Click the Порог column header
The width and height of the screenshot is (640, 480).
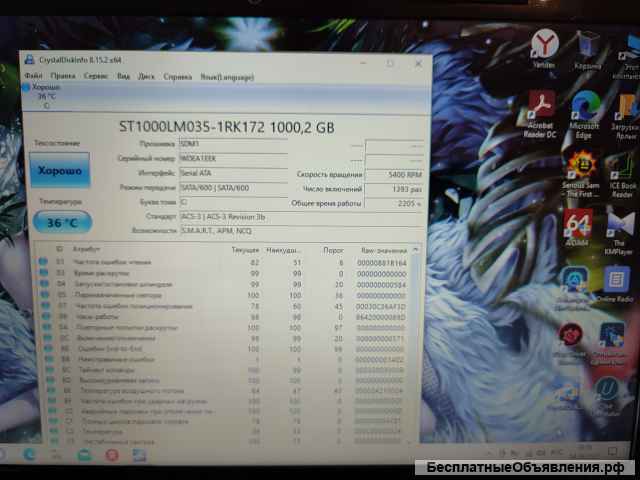pyautogui.click(x=333, y=250)
